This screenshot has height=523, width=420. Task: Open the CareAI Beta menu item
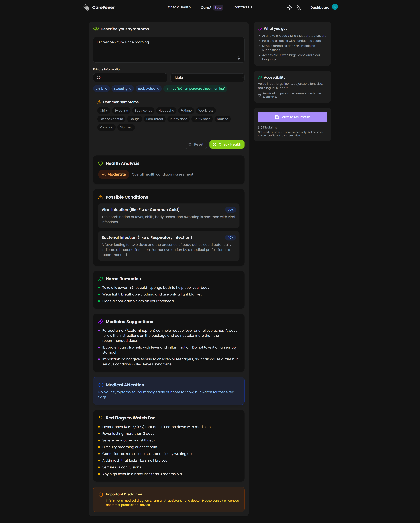(x=212, y=7)
